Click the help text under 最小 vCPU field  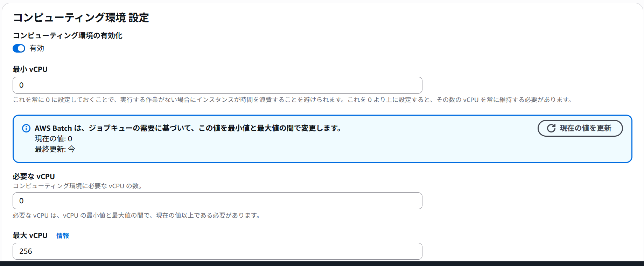point(293,100)
